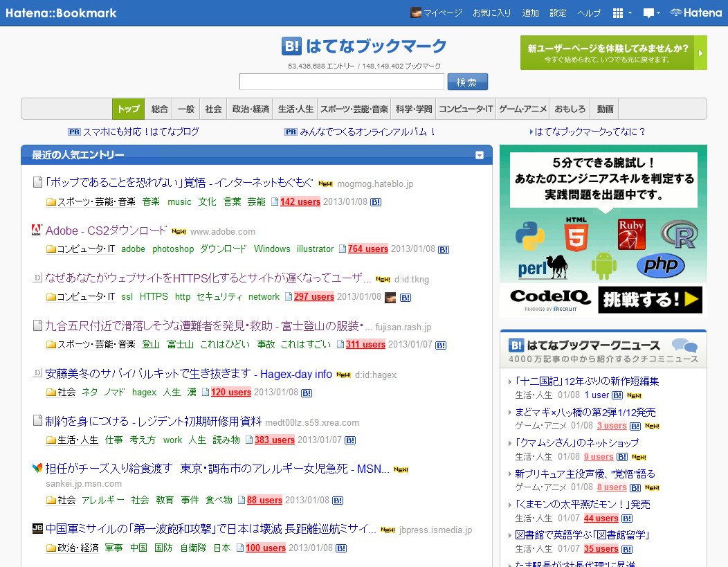Click B! bookmark icon next to 120 users
Image resolution: width=728 pixels, height=567 pixels.
click(307, 393)
